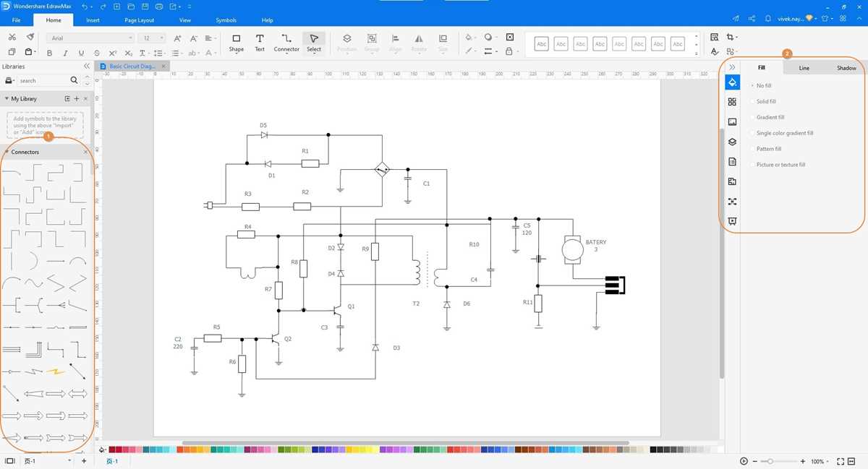
Task: Select the lightning bolt connector shape
Action: point(55,372)
